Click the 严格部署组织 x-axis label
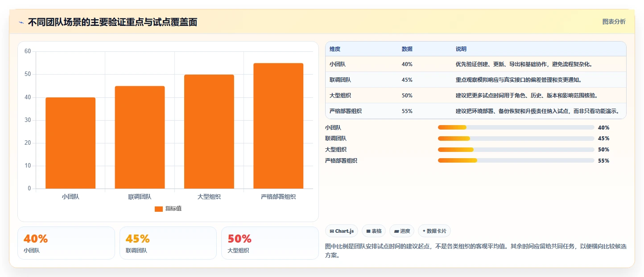The height and width of the screenshot is (277, 644). (278, 197)
